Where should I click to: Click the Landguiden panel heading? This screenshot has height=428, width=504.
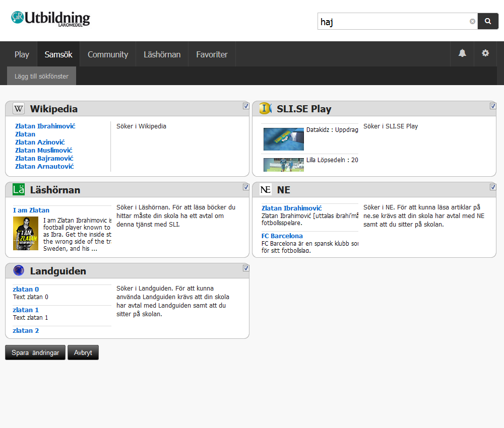(x=58, y=271)
